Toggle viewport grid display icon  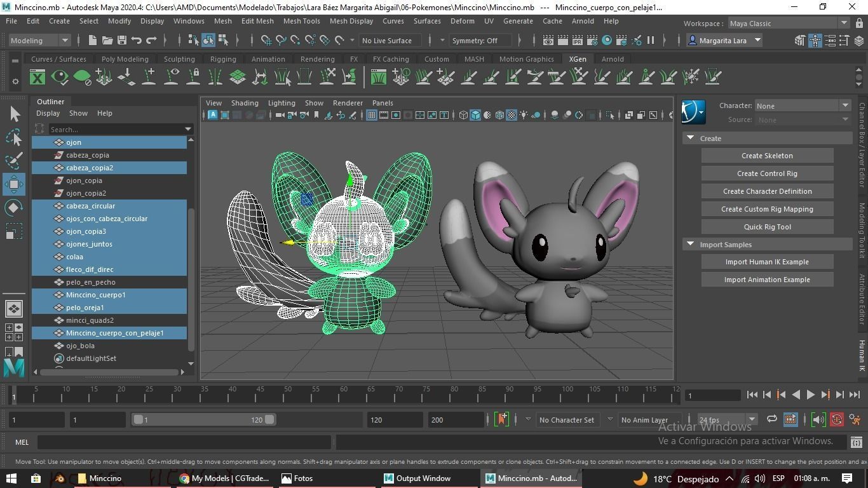pyautogui.click(x=372, y=115)
